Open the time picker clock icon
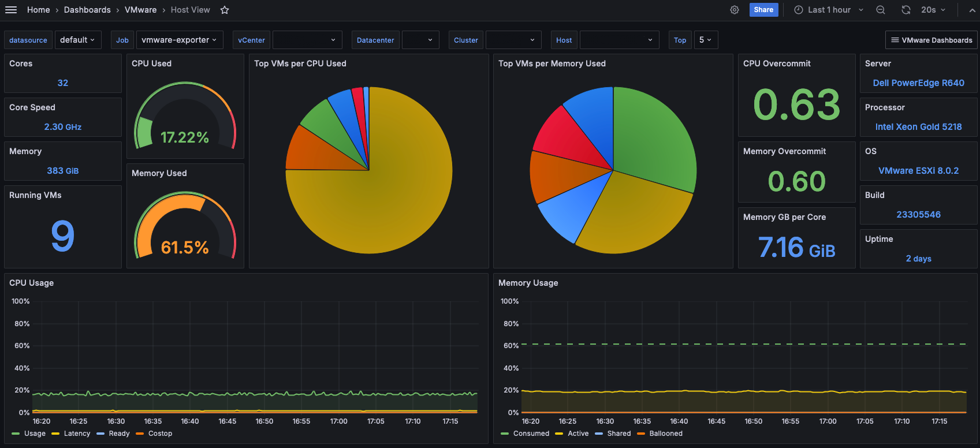The height and width of the screenshot is (448, 980). click(x=799, y=10)
